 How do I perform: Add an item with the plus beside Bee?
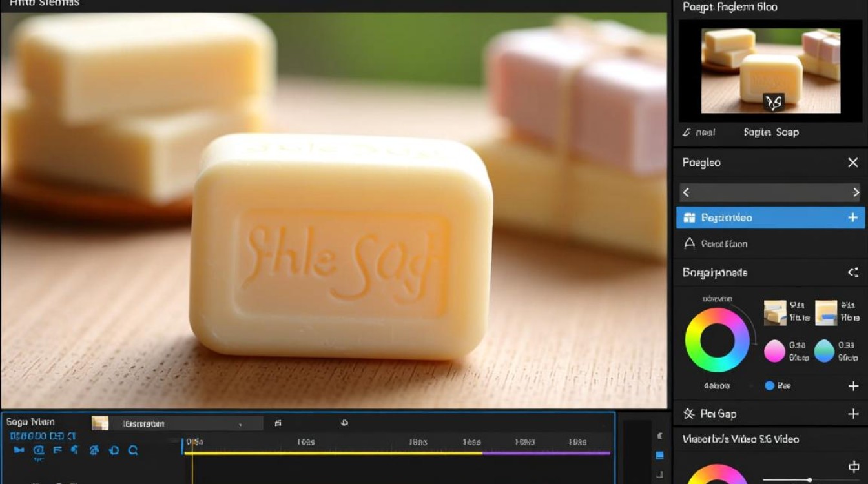[x=853, y=386]
